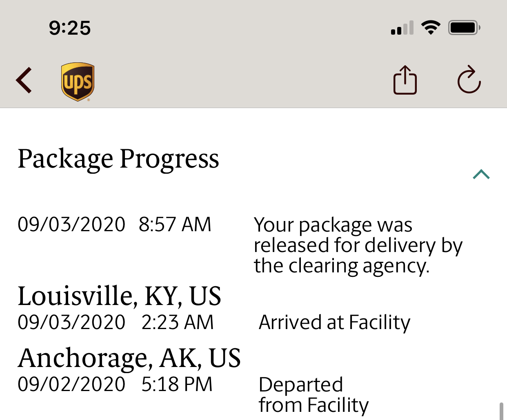Collapse the Package Progress section
This screenshot has width=507, height=420.
coord(481,175)
